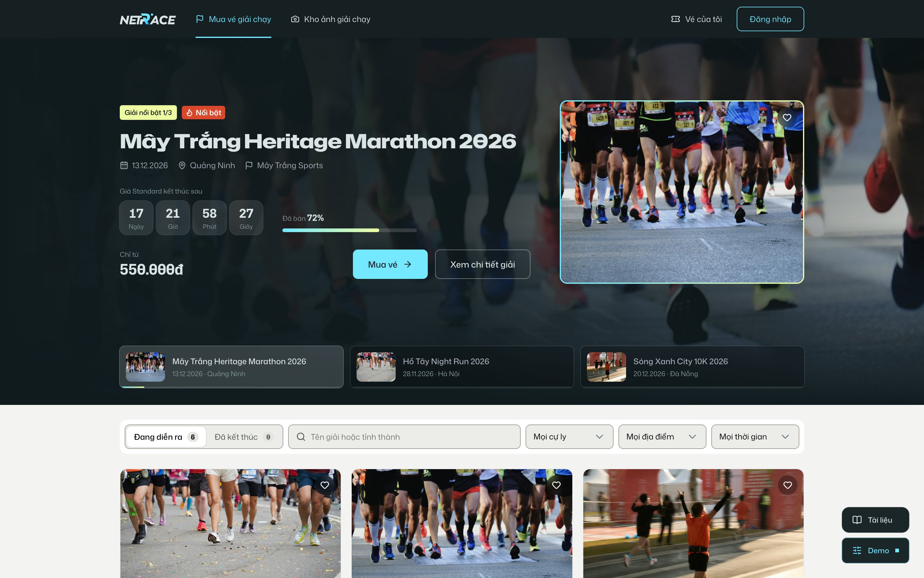Open the Mọi cự ly dropdown
Viewport: 924px width, 578px height.
coord(569,437)
